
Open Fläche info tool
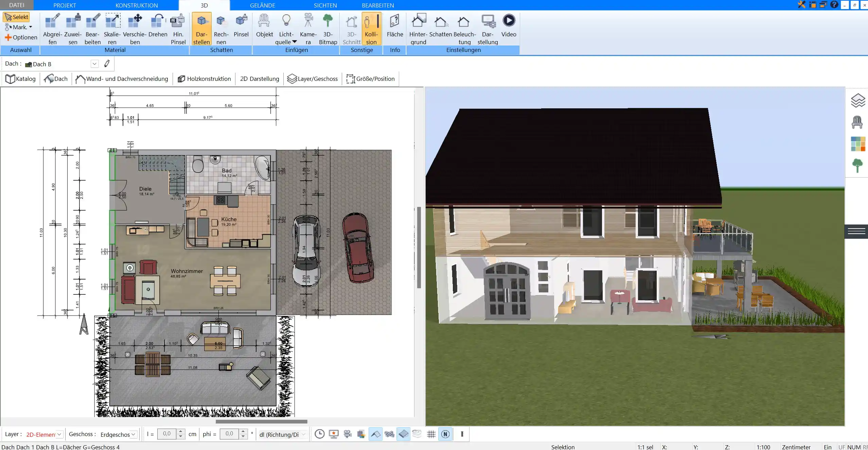(395, 25)
